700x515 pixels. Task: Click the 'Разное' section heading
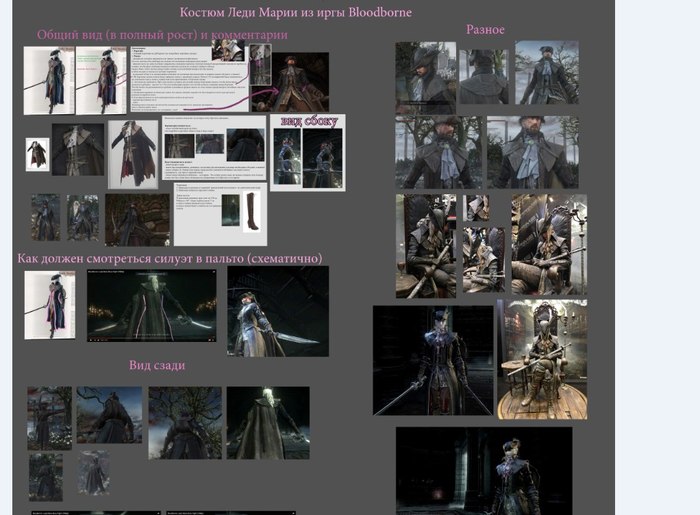coord(485,29)
